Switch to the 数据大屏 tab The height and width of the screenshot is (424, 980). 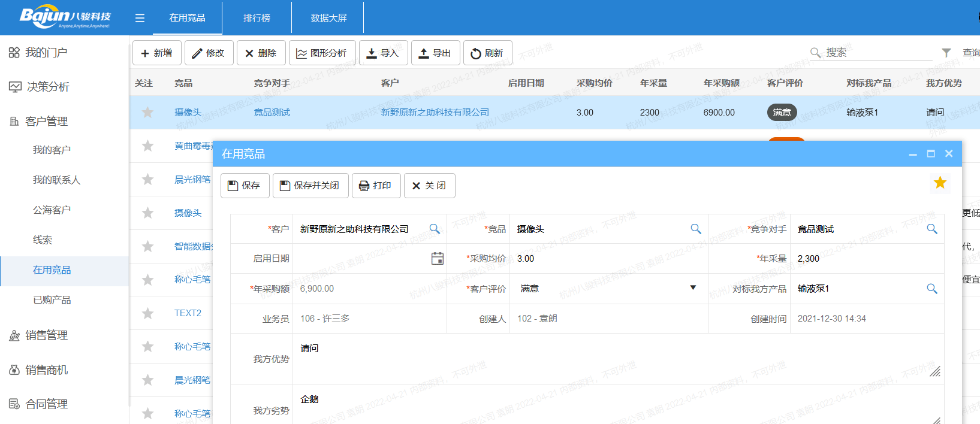tap(328, 18)
